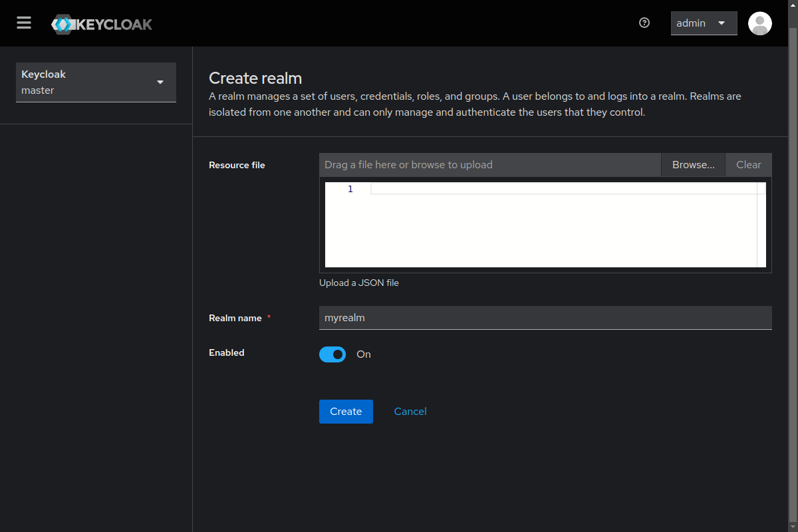Click the Cancel link
Viewport: 798px width, 532px height.
click(x=410, y=412)
